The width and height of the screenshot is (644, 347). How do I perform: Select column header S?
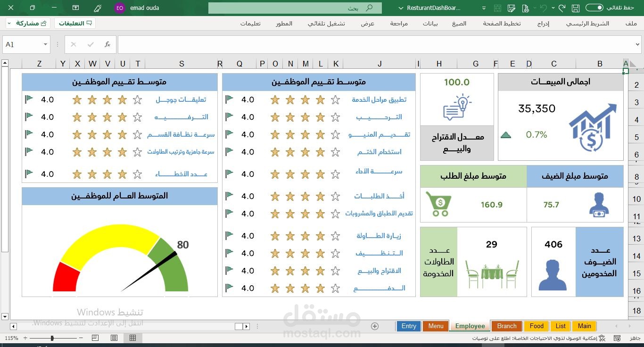[x=182, y=64]
